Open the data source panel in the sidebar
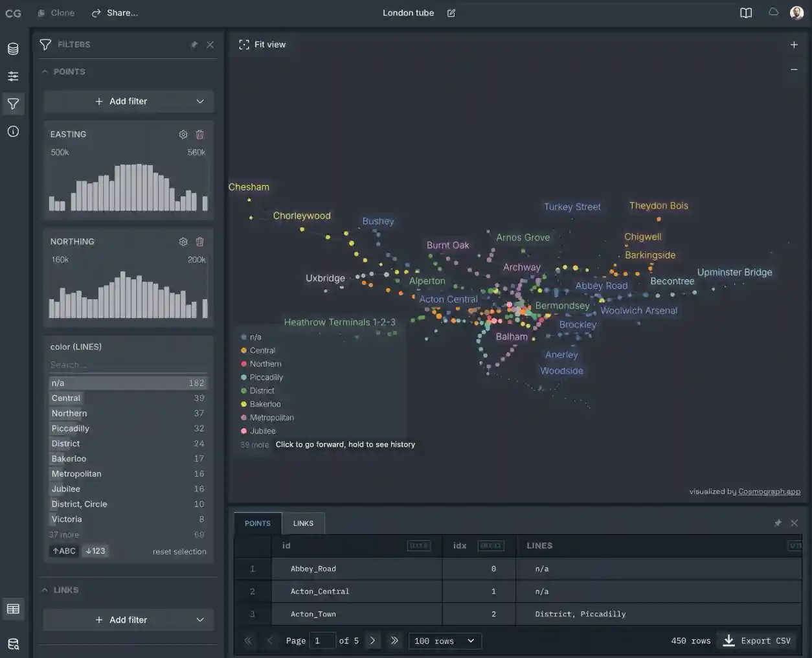Screen dimensions: 812x658 point(13,49)
